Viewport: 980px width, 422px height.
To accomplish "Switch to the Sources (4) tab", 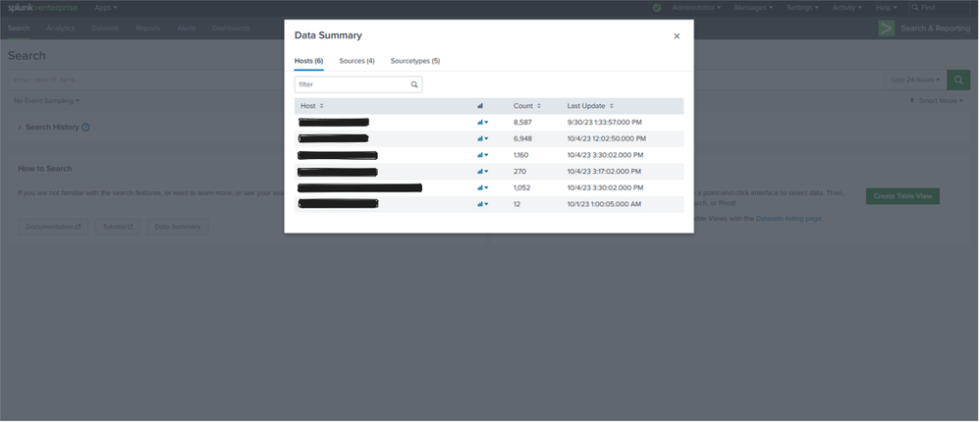I will coord(356,61).
